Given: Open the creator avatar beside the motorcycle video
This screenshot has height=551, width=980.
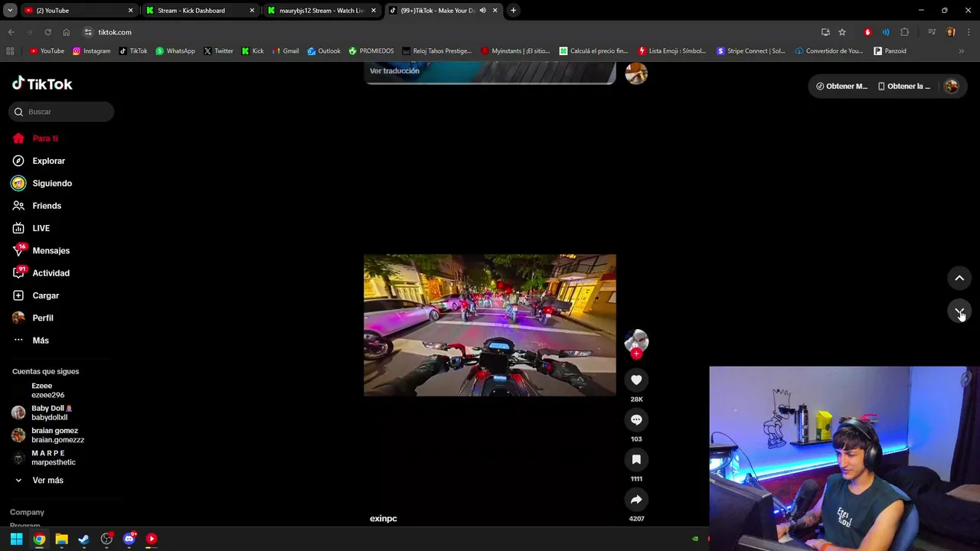Looking at the screenshot, I should pos(636,341).
